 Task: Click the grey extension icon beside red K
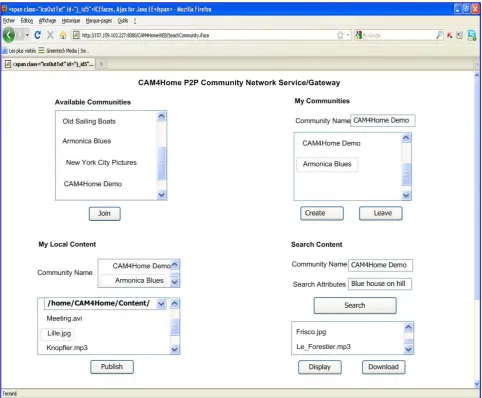tap(460, 35)
